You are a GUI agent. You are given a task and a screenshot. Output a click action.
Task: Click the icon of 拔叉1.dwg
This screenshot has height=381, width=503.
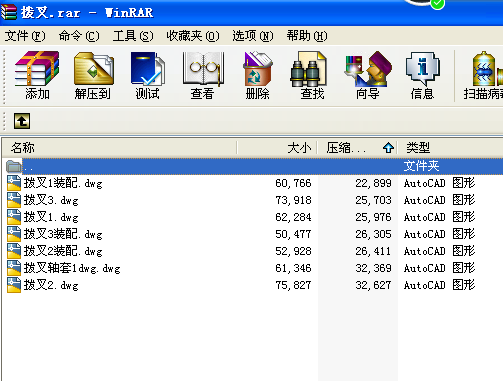(14, 217)
